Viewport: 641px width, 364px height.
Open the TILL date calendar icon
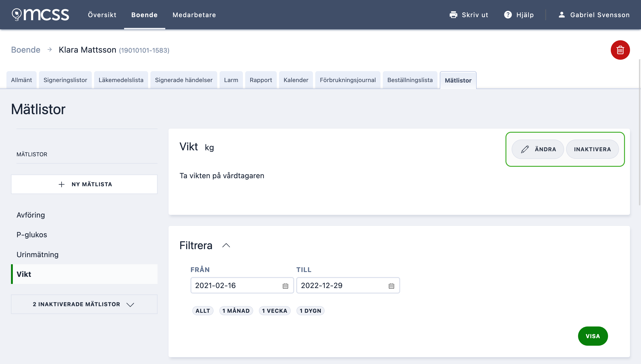coord(391,286)
